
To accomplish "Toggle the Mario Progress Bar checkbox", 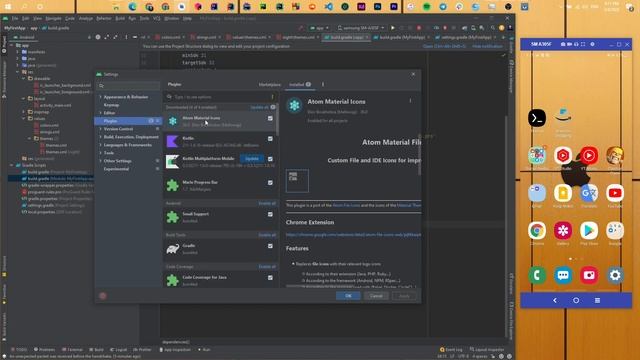I will (270, 183).
